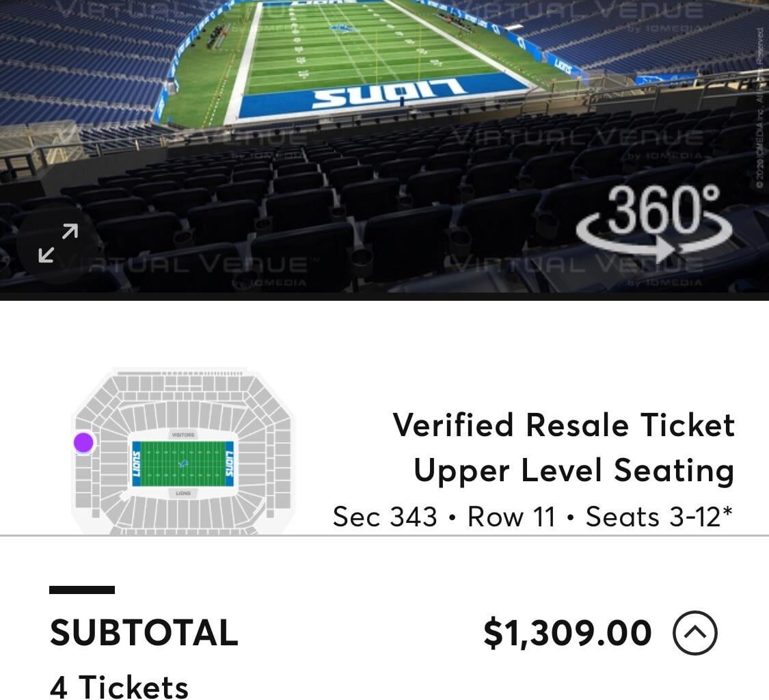Select the purple section marker on map
Image resolution: width=769 pixels, height=700 pixels.
click(x=83, y=442)
